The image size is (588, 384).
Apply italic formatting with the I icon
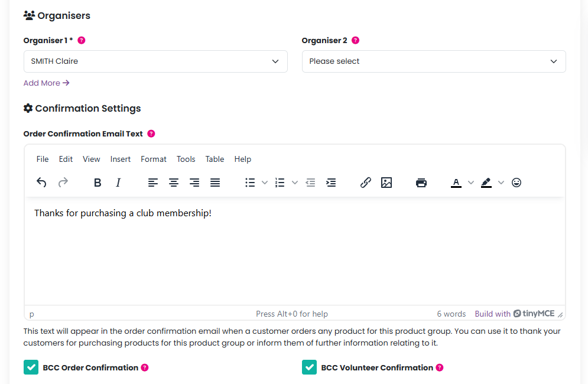tap(118, 183)
